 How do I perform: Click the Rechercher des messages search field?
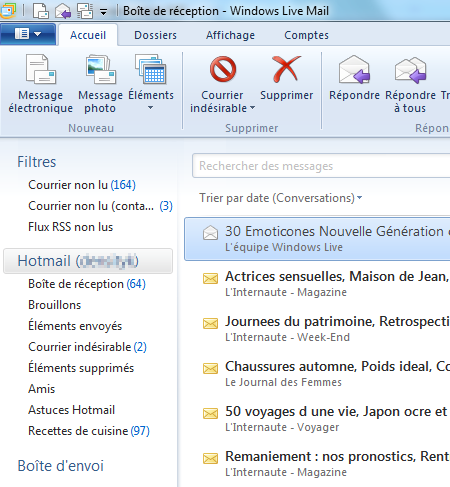click(x=321, y=166)
